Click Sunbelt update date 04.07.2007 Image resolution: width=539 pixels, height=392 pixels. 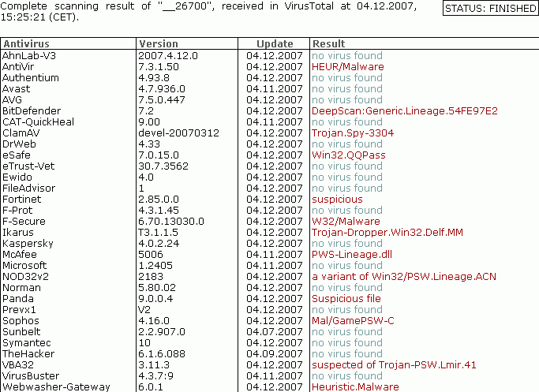275,331
